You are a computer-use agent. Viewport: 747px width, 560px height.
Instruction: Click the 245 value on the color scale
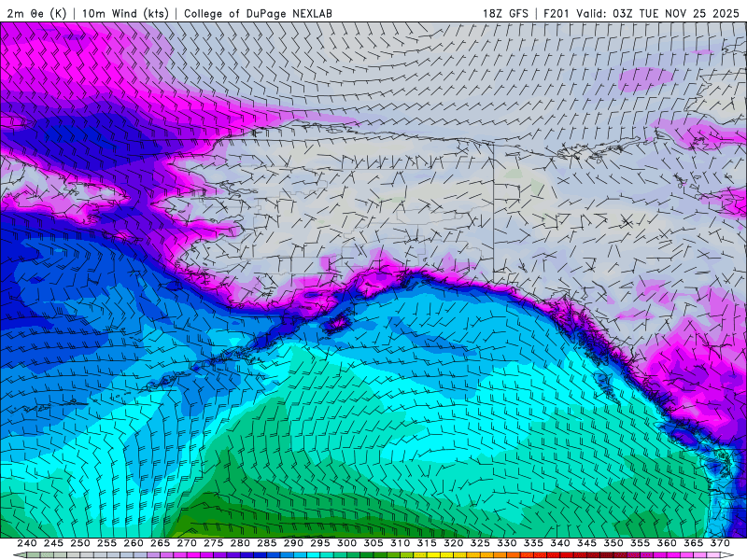pyautogui.click(x=53, y=543)
